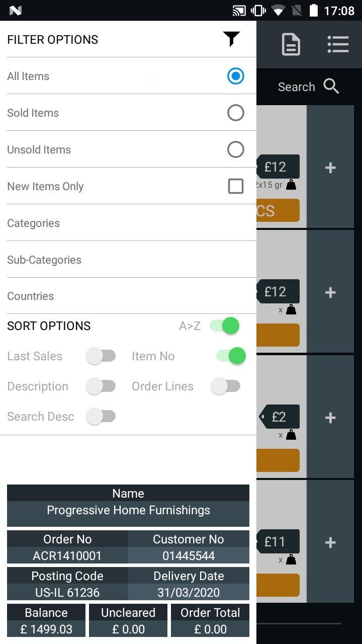Tap the £2 price tag
The image size is (362, 644).
click(279, 417)
